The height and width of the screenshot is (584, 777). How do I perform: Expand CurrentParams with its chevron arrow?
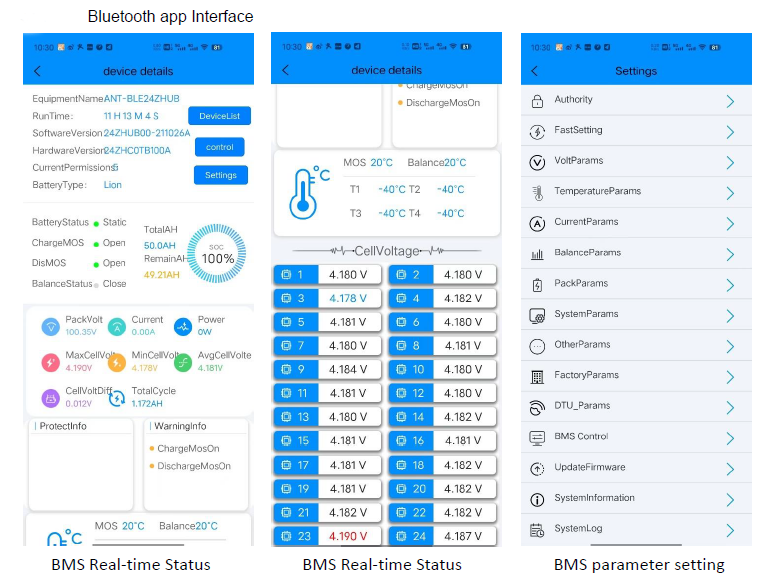tap(730, 224)
